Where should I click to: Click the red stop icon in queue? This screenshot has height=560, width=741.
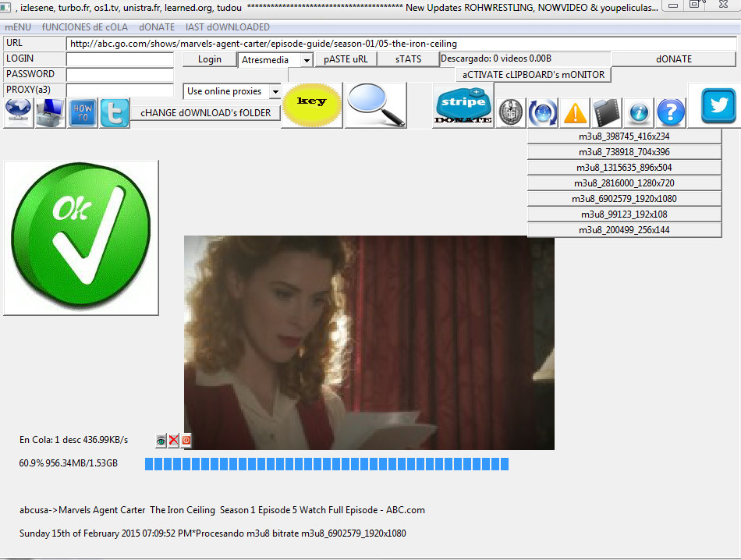coord(186,441)
